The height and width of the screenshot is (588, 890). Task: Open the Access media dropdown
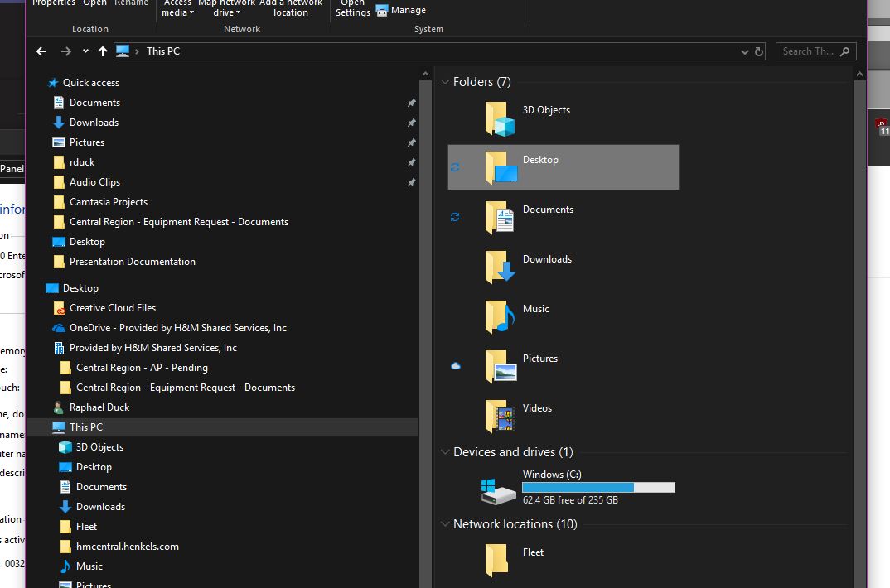click(177, 8)
